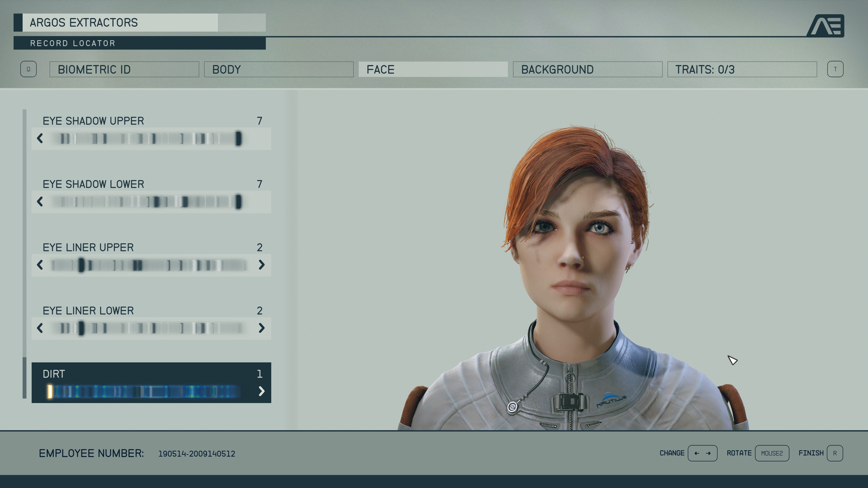This screenshot has width=868, height=488.
Task: Decrease Eye Shadow Upper with left arrow
Action: click(x=40, y=138)
